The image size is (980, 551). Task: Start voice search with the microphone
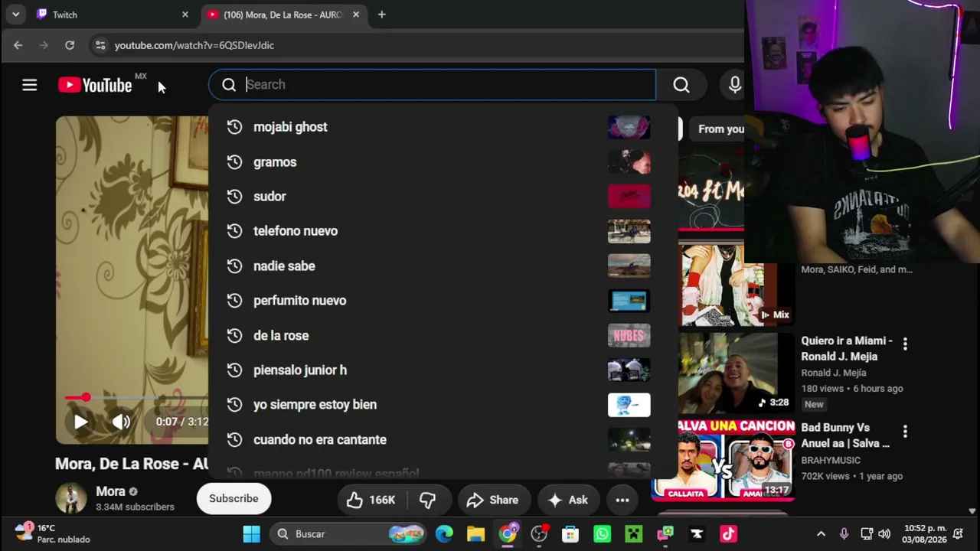734,85
